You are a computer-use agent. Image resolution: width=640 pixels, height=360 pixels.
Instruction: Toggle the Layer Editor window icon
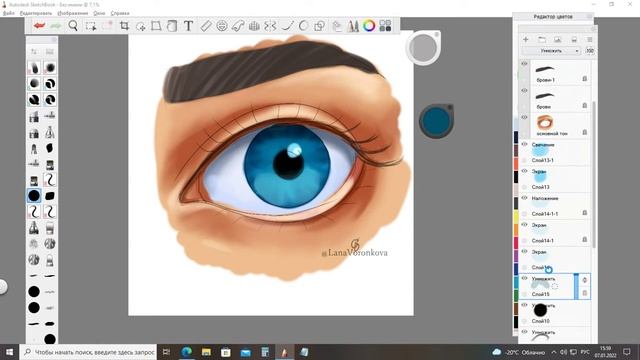pos(337,26)
